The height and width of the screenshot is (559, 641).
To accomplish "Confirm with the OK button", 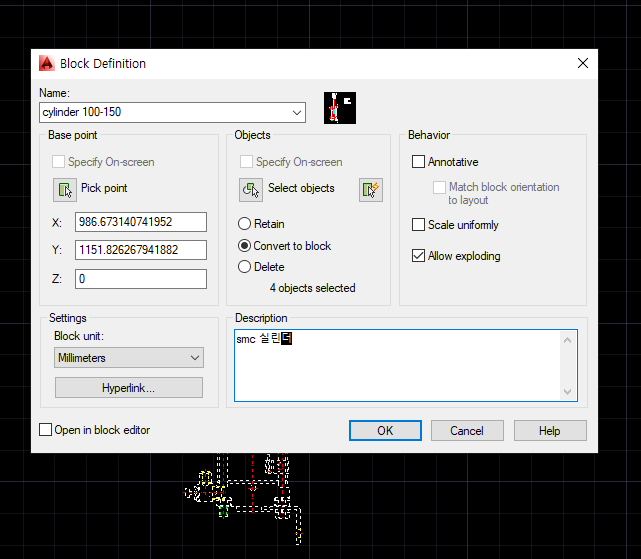I will 385,431.
